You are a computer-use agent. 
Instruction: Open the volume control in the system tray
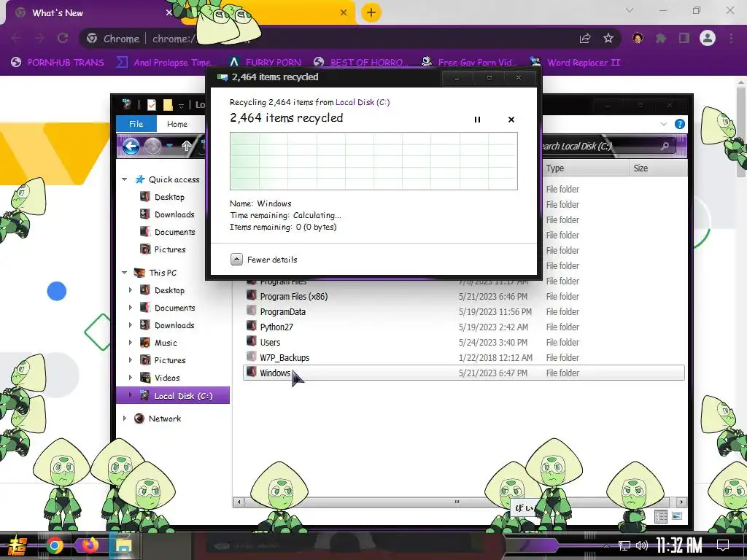pos(642,545)
